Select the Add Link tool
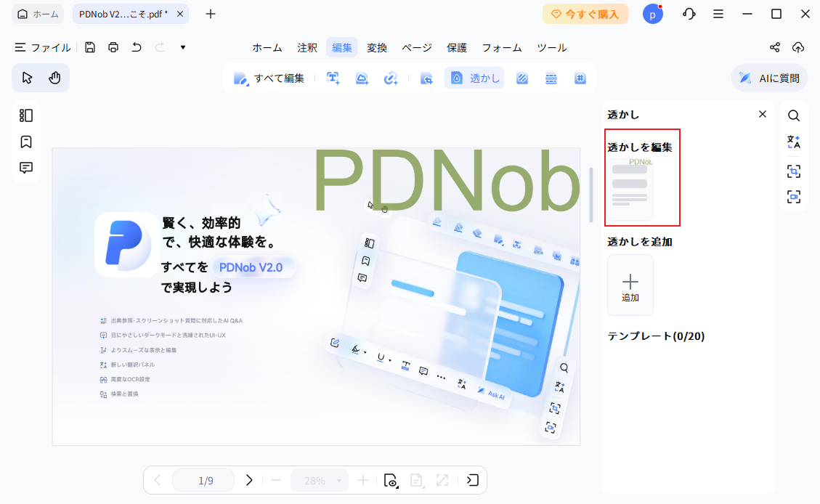The height and width of the screenshot is (504, 820). [391, 78]
